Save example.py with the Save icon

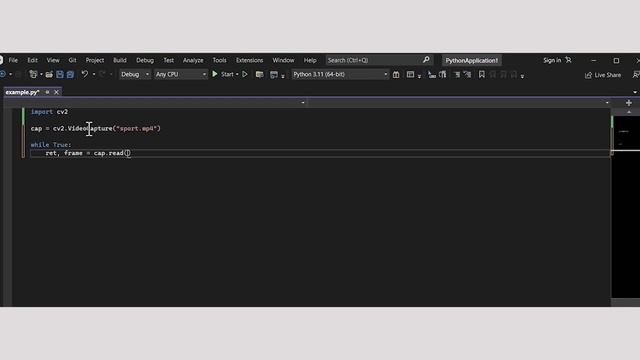[x=60, y=74]
